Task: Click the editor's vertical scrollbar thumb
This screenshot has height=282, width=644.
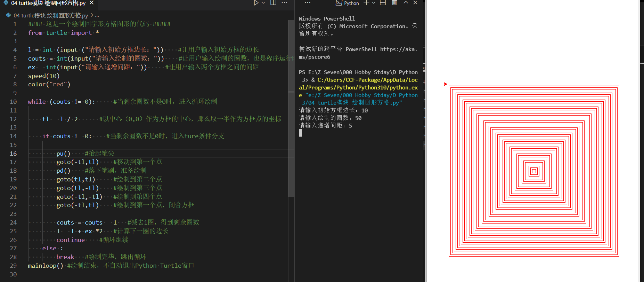Action: [x=291, y=108]
